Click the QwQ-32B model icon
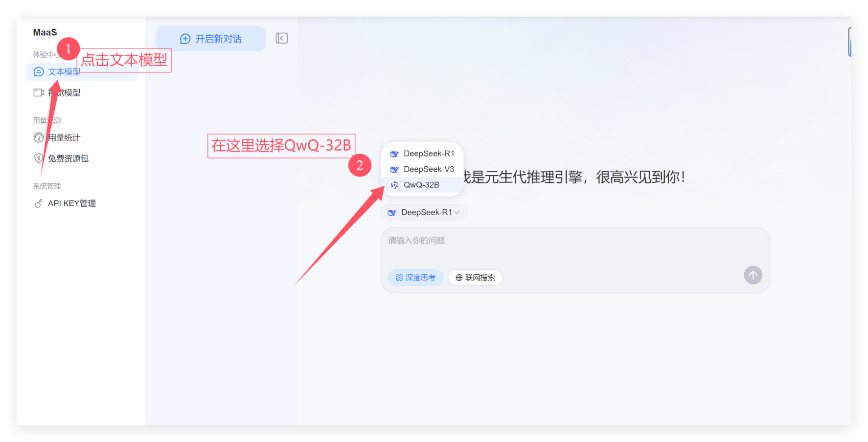Screen dimensions: 868x442 pyautogui.click(x=394, y=185)
